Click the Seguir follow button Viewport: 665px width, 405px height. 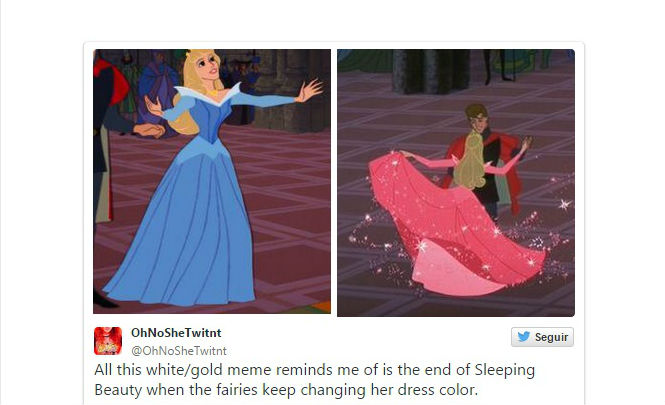(542, 337)
